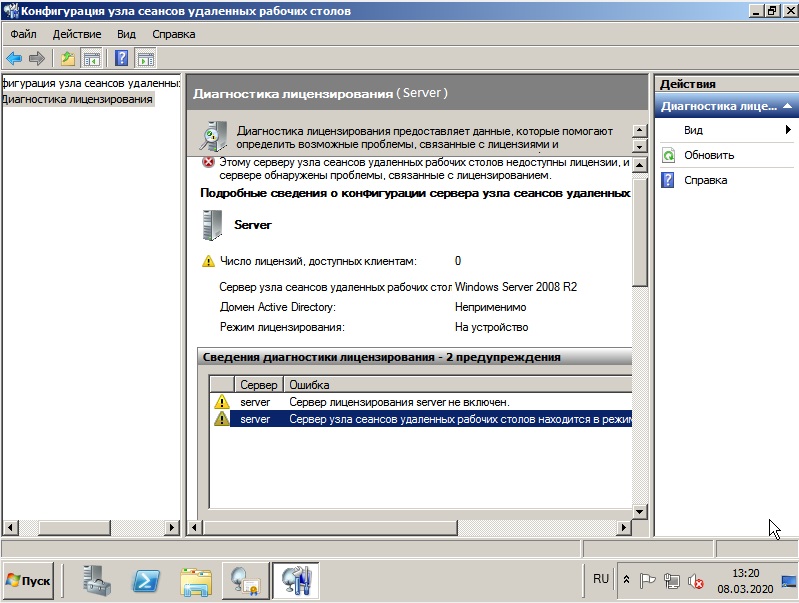Screen dimensions: 799x603
Task: Click the network tray icon
Action: (x=672, y=581)
